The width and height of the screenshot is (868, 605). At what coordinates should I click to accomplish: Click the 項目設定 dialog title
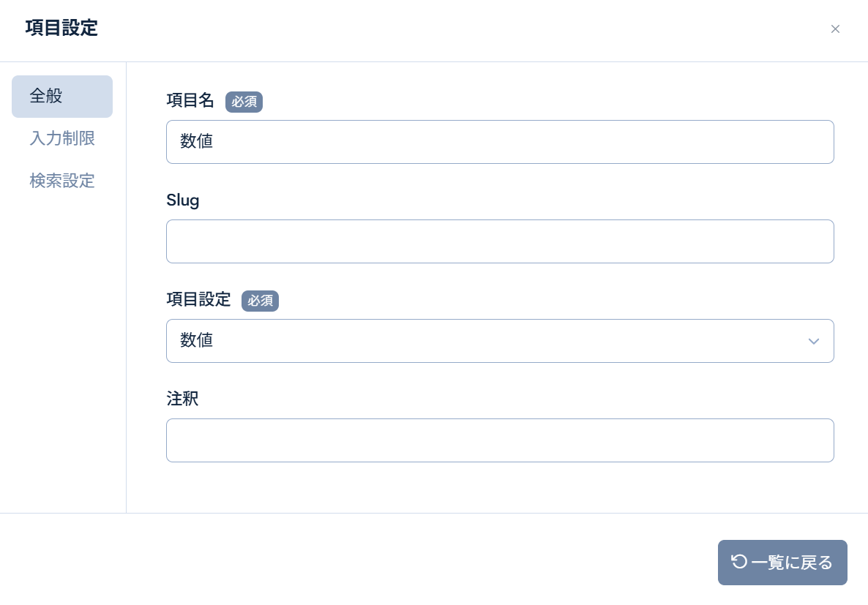pyautogui.click(x=61, y=29)
